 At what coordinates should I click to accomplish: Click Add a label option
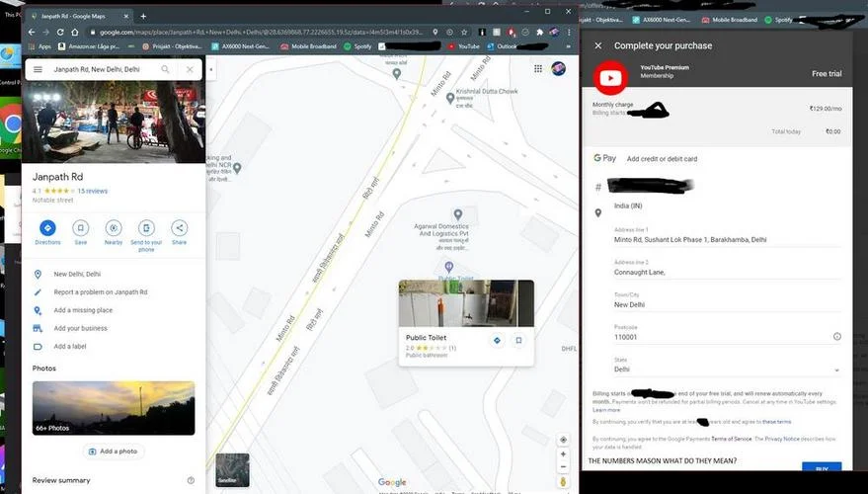tap(114, 346)
